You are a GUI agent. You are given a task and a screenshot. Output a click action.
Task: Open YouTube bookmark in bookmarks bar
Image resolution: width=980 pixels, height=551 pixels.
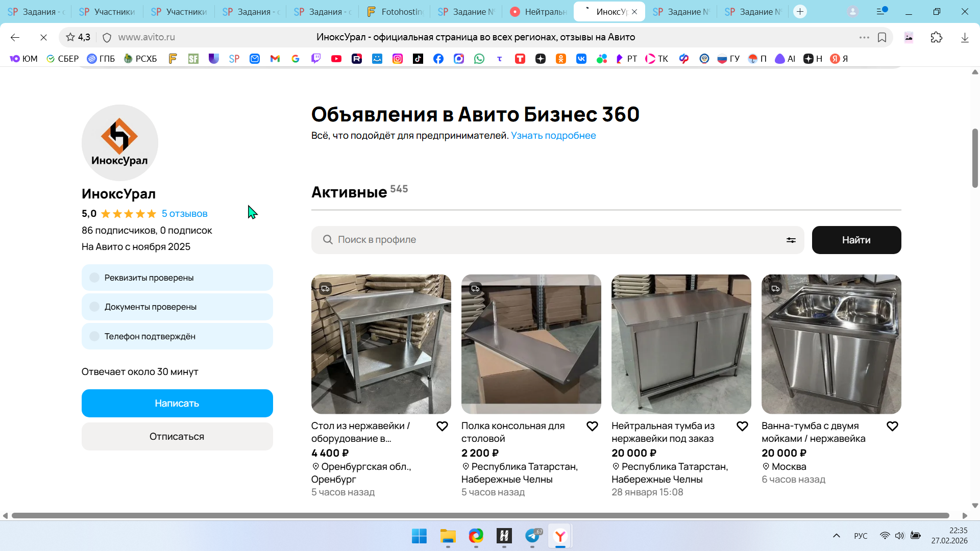pyautogui.click(x=336, y=59)
